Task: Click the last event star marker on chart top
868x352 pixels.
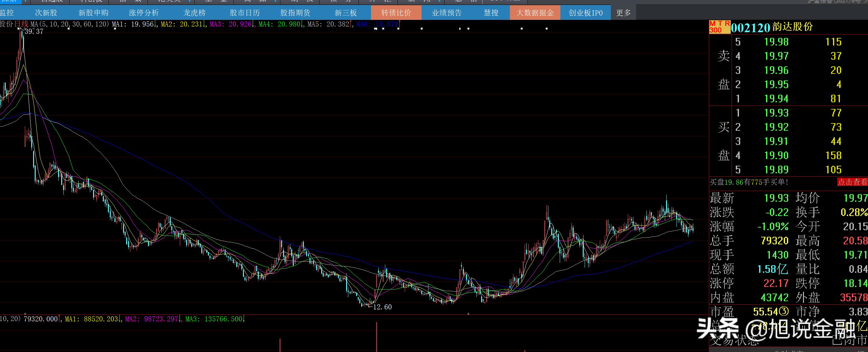Action: [546, 29]
